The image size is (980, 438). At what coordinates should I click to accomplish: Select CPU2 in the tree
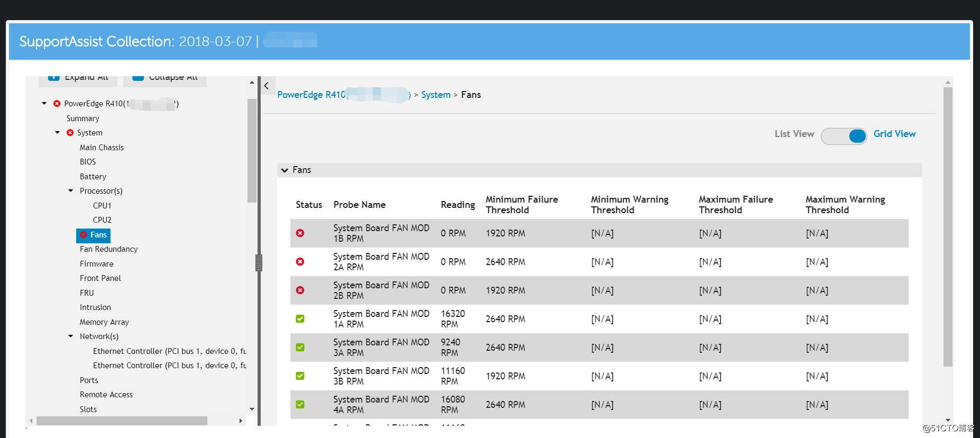[102, 220]
